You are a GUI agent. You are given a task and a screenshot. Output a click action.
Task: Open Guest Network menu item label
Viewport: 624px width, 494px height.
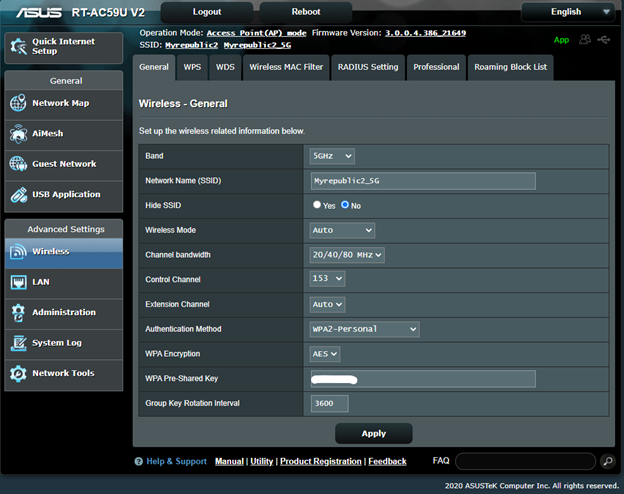(64, 164)
